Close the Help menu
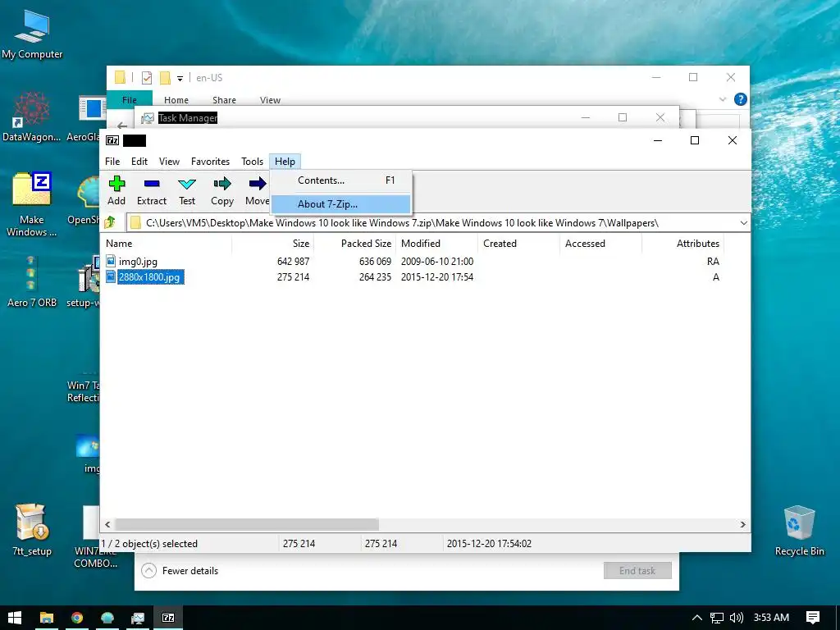The image size is (840, 630). 285,162
